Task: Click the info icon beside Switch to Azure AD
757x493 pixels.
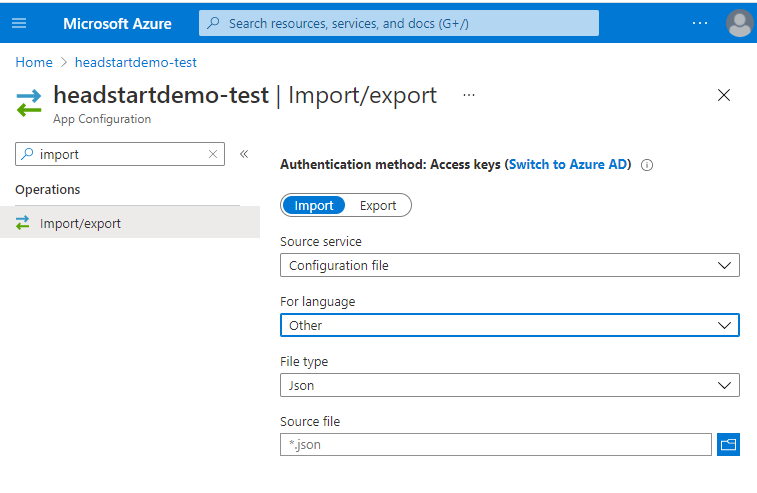Action: tap(647, 165)
